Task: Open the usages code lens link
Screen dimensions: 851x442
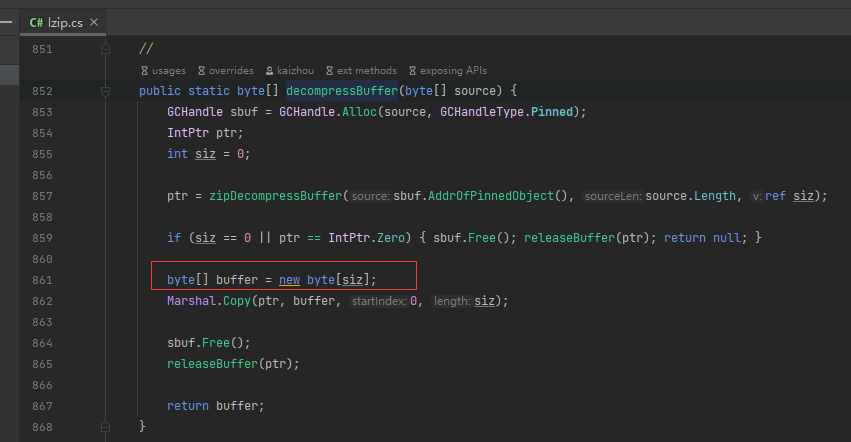Action: pyautogui.click(x=172, y=71)
